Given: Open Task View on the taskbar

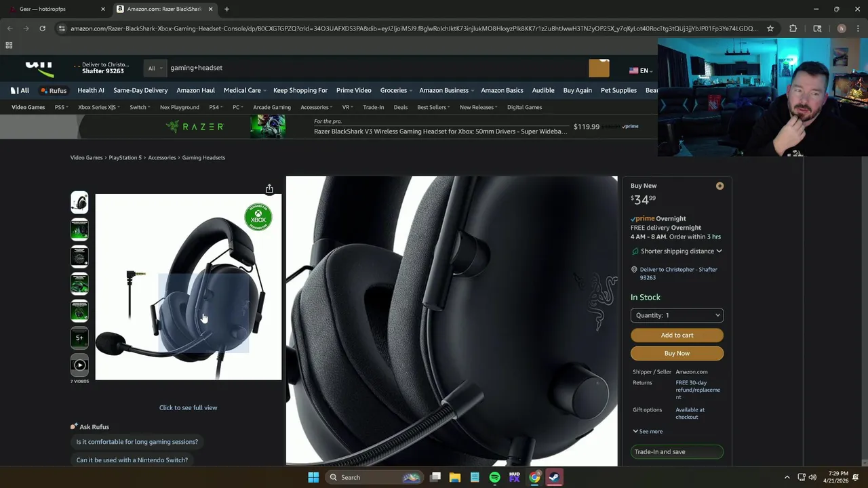Looking at the screenshot, I should coord(435,477).
